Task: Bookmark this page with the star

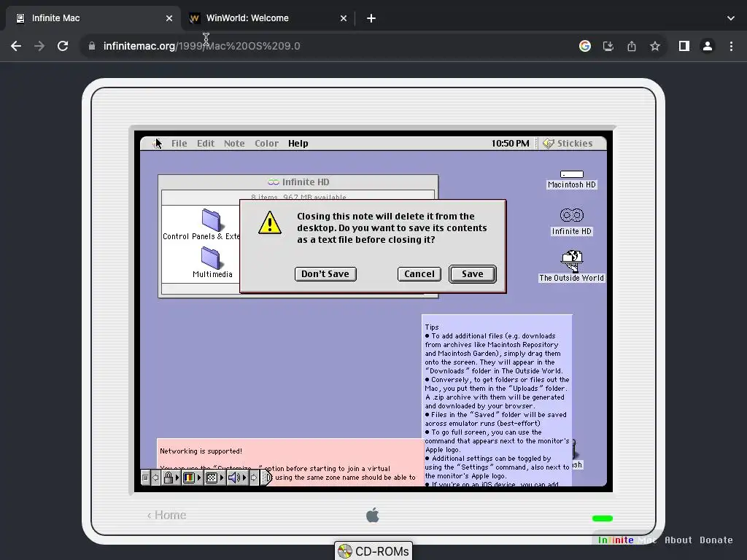Action: 655,46
